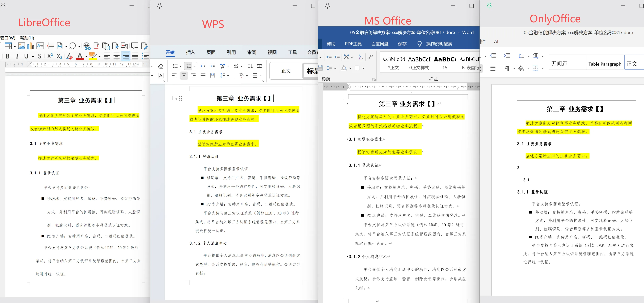Switch to WPS 页面 tab
This screenshot has height=303, width=644.
pos(211,52)
